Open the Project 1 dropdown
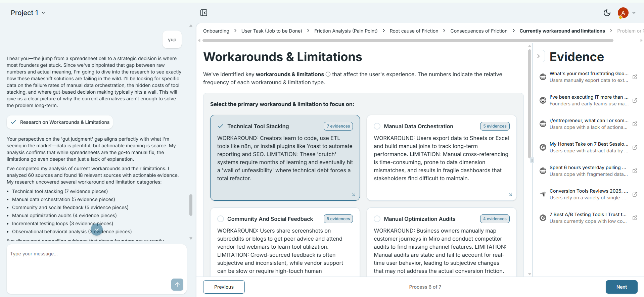Screen dimensions: 644x297 pos(28,13)
